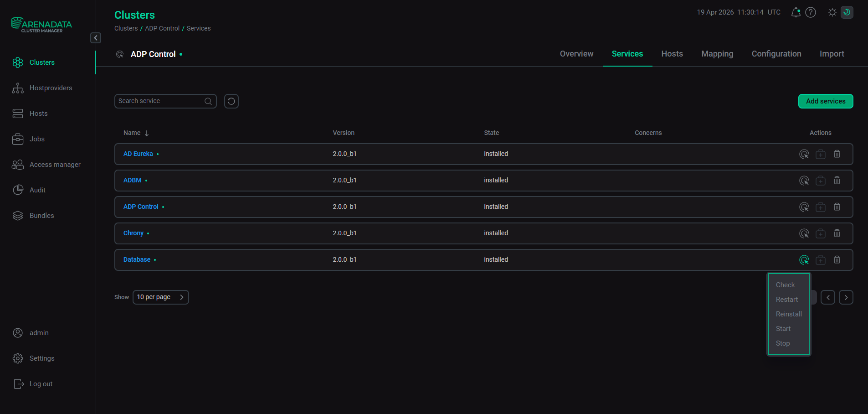
Task: Switch to the Mapping tab
Action: point(717,54)
